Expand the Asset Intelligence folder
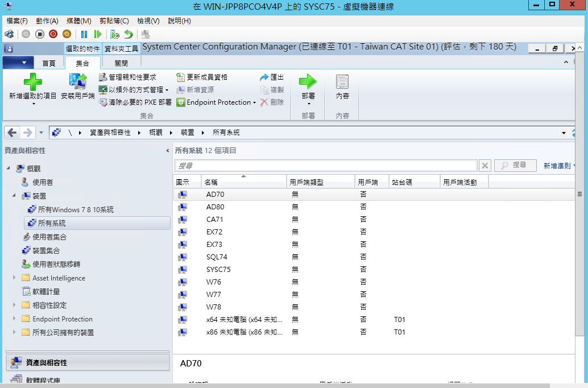The image size is (588, 388). coord(14,278)
